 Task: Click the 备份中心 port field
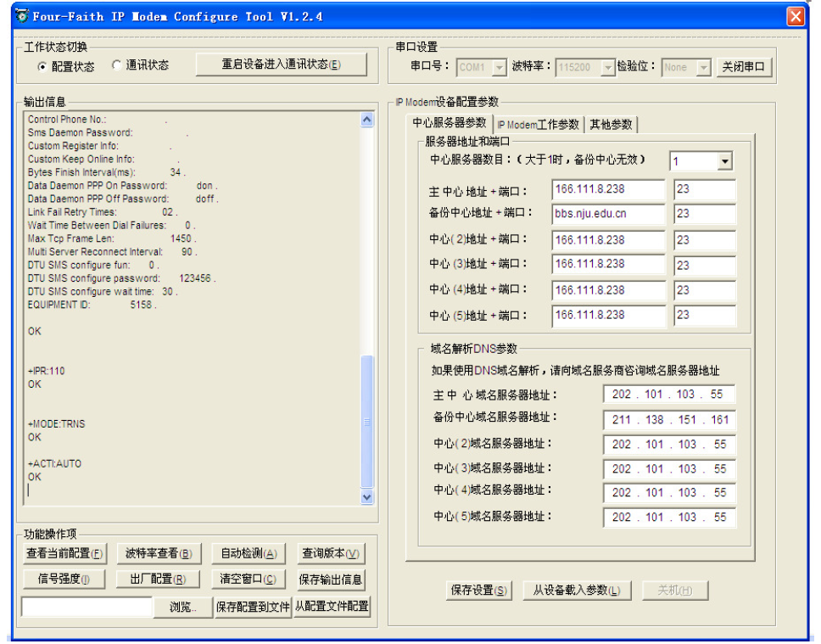click(x=705, y=214)
